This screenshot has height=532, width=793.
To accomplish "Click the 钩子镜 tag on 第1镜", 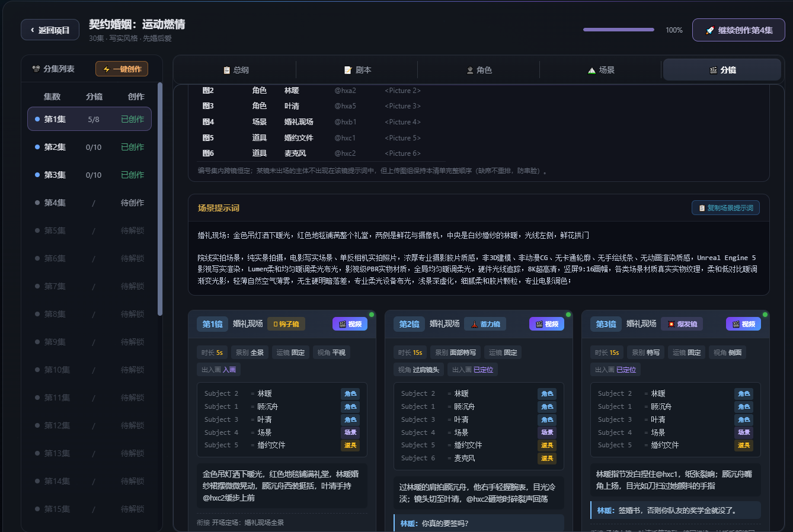I will [286, 324].
